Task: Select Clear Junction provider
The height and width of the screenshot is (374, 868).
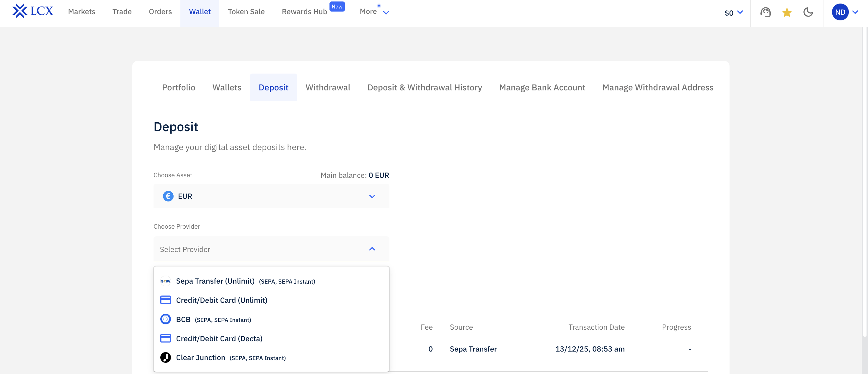Action: click(x=200, y=357)
